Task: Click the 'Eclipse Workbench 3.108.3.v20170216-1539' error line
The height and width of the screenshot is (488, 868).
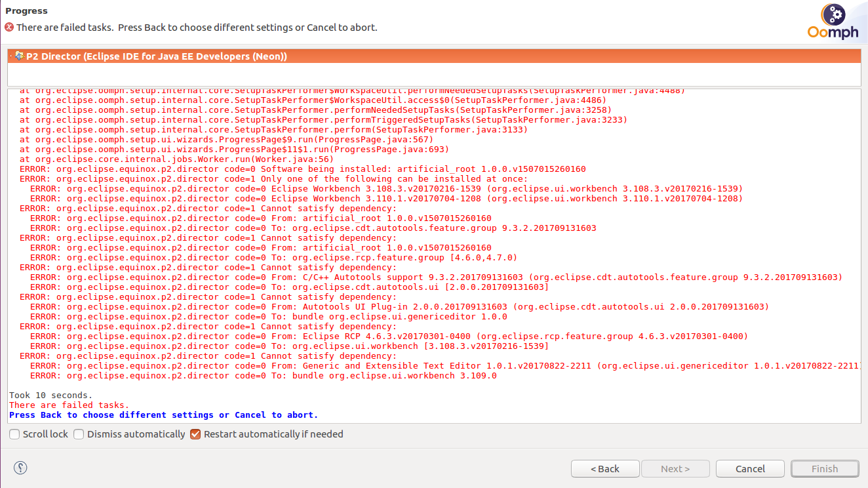Action: (387, 189)
